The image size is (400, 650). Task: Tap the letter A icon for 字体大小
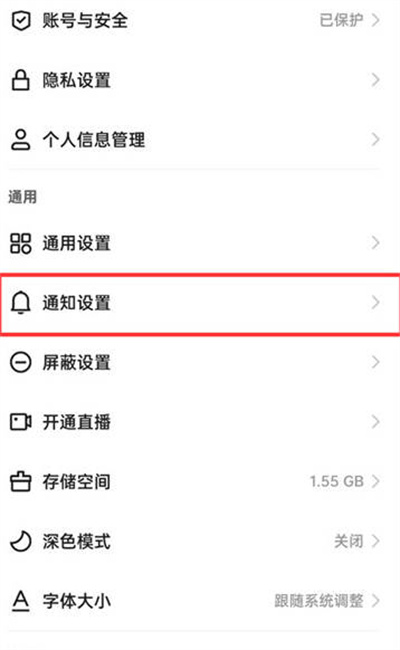(x=20, y=601)
